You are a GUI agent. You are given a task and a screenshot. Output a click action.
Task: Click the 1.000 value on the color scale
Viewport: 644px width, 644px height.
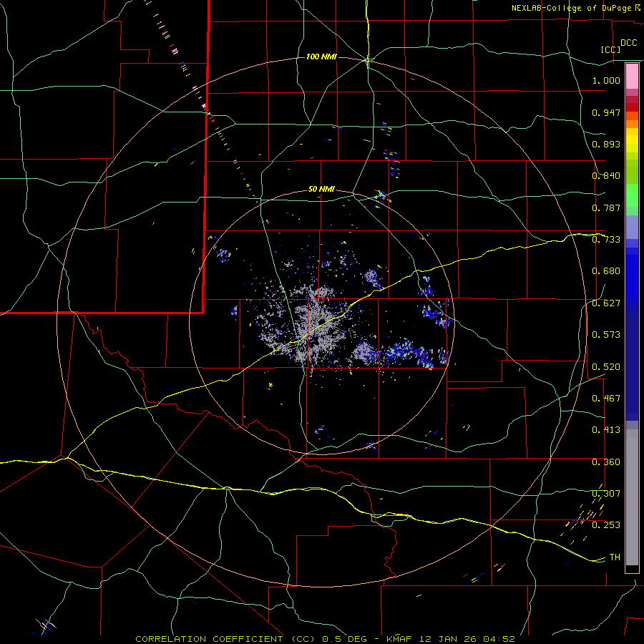click(606, 80)
